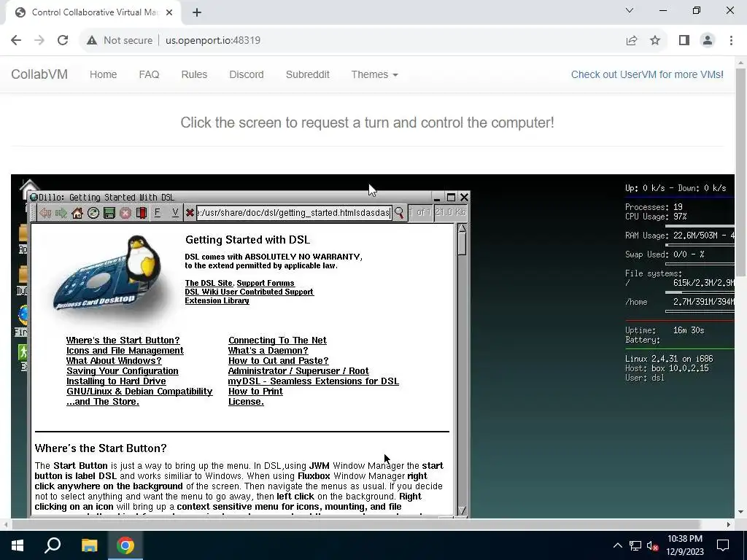This screenshot has height=560, width=747.
Task: Bookmark this page with star icon
Action: tap(655, 41)
